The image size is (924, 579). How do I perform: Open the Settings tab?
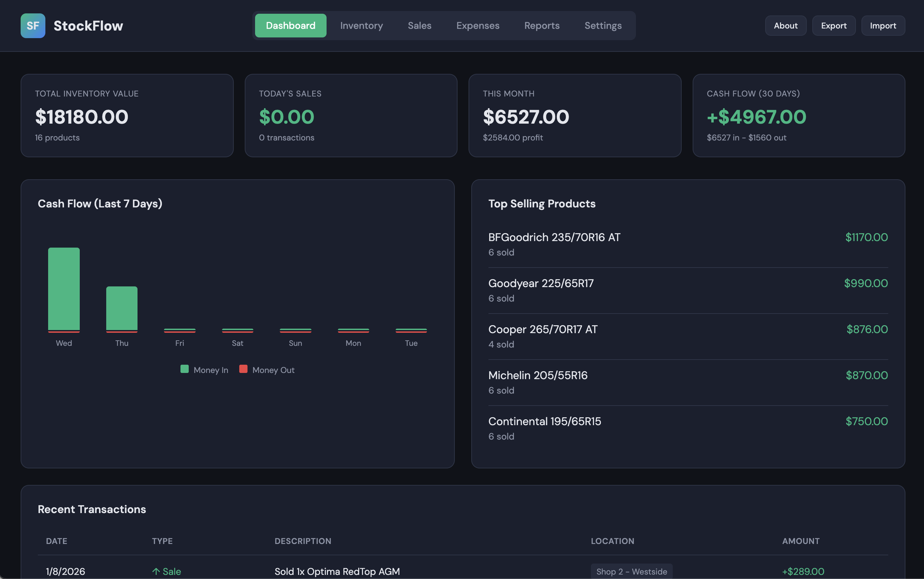click(603, 25)
